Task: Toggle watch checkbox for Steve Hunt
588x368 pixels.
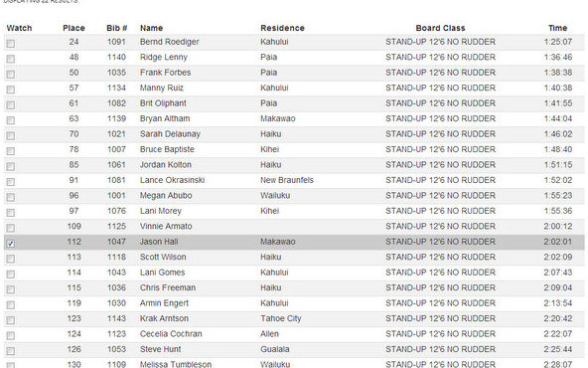Action: point(11,351)
